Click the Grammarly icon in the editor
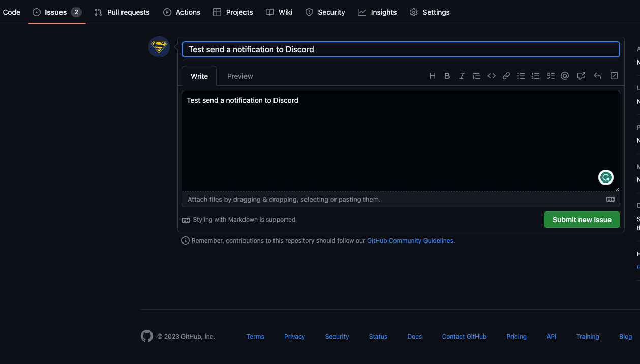The height and width of the screenshot is (364, 640). (605, 177)
